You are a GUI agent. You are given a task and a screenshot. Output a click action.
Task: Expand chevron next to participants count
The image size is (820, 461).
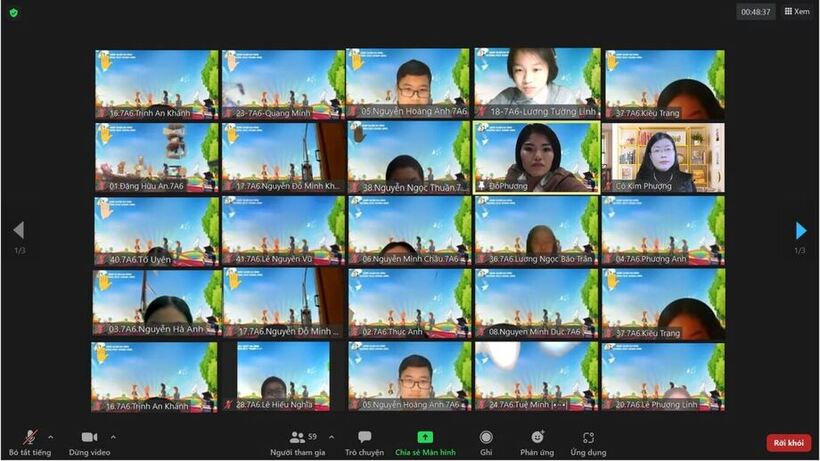(331, 437)
